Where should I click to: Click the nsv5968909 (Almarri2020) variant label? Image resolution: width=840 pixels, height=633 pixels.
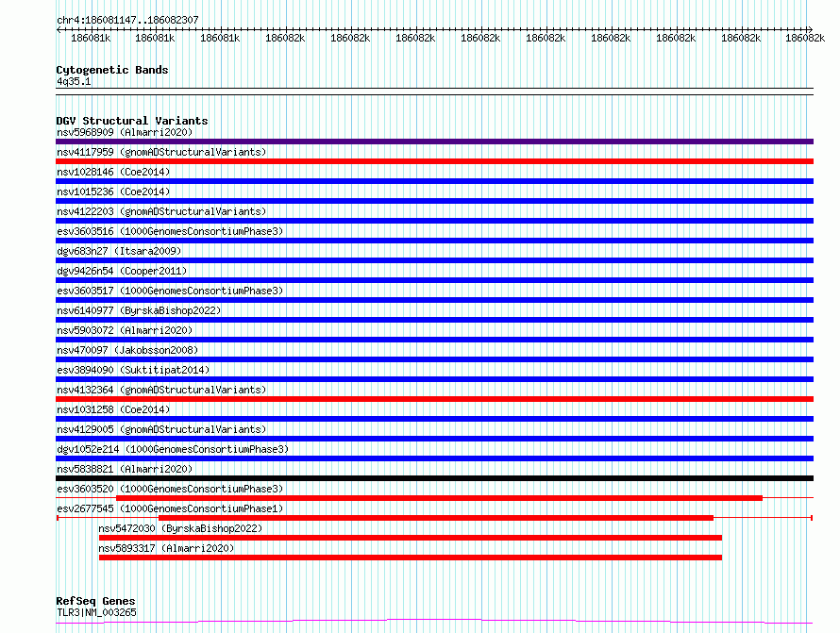tap(125, 132)
